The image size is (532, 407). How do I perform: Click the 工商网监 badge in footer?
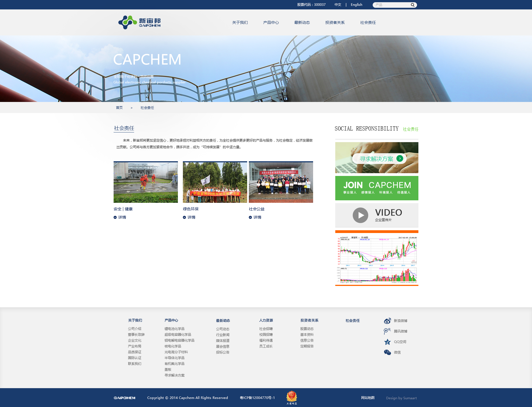[292, 398]
